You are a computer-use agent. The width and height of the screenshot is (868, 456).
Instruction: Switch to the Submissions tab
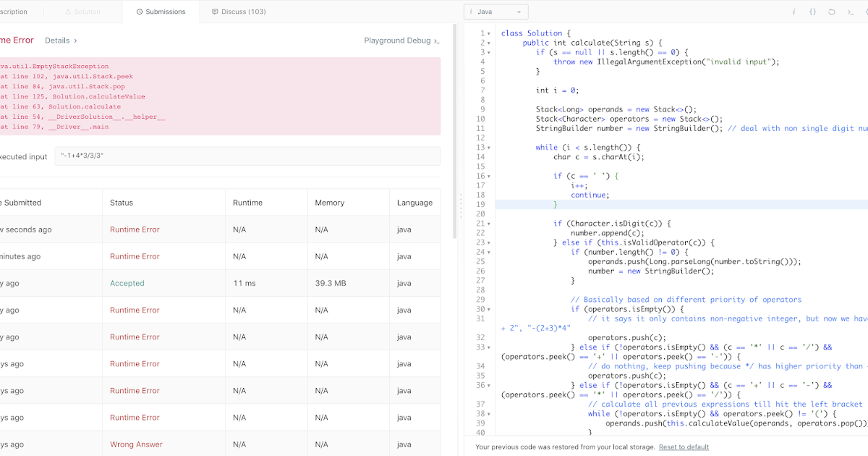[x=161, y=12]
